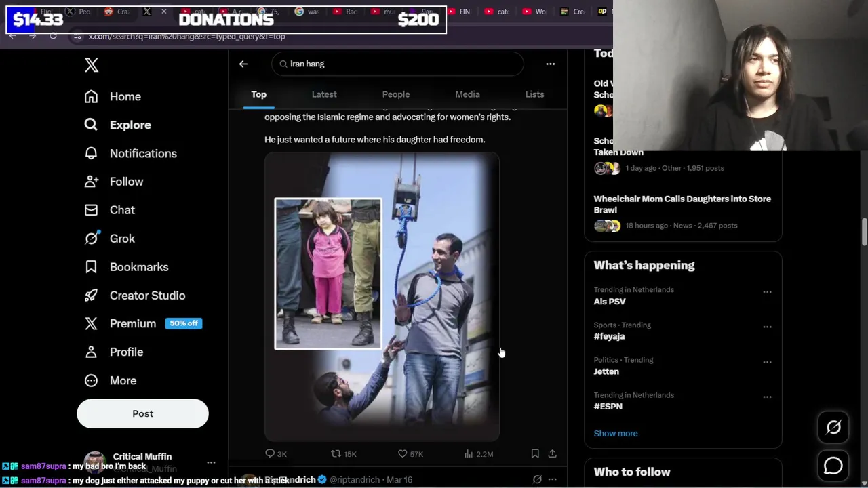Image resolution: width=868 pixels, height=488 pixels.
Task: Go back with the arrow icon
Action: [x=243, y=64]
